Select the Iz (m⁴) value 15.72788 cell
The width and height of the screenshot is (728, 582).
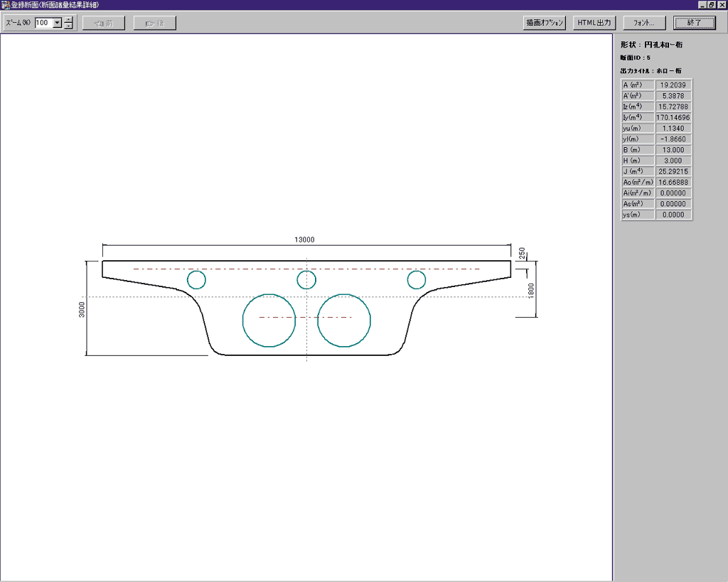tap(673, 107)
